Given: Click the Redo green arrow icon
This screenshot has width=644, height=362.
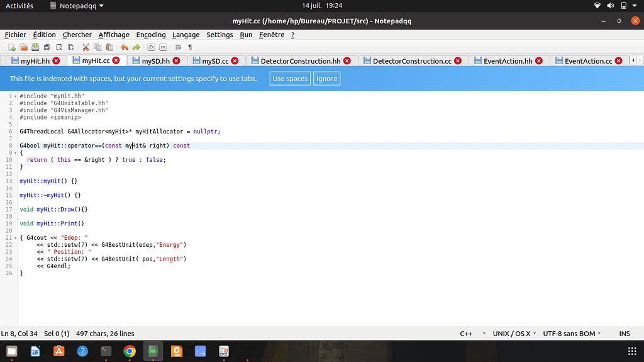Looking at the screenshot, I should click(136, 47).
